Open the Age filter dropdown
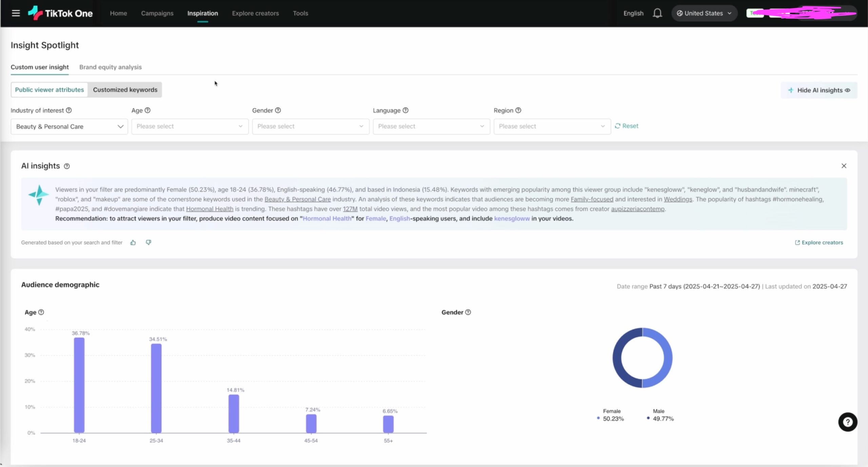868x467 pixels. tap(190, 127)
